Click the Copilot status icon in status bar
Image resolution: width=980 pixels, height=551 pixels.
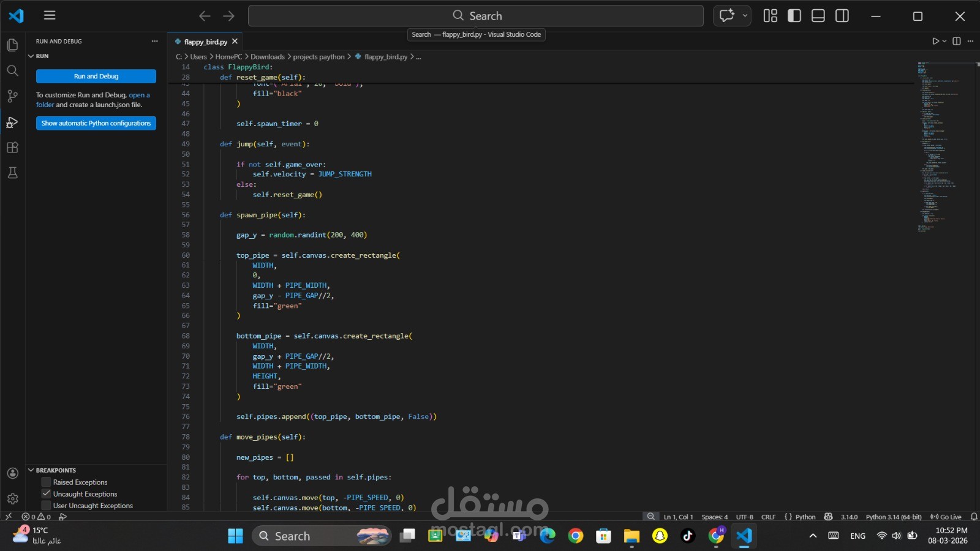coord(828,517)
